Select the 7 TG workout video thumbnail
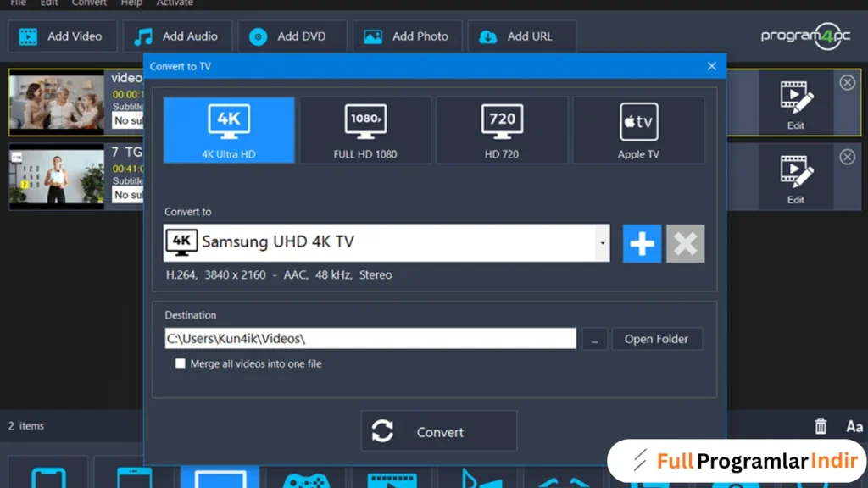Viewport: 868px width, 488px height. point(57,177)
